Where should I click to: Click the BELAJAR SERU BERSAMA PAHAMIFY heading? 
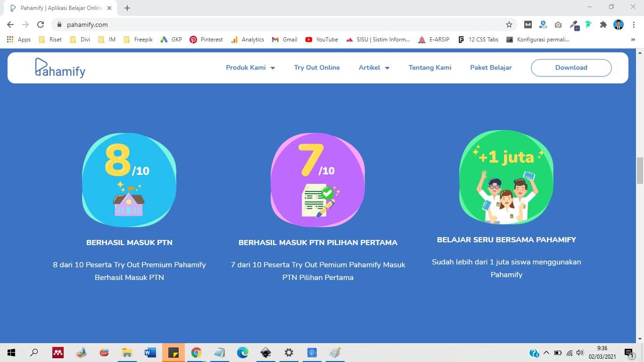(506, 239)
